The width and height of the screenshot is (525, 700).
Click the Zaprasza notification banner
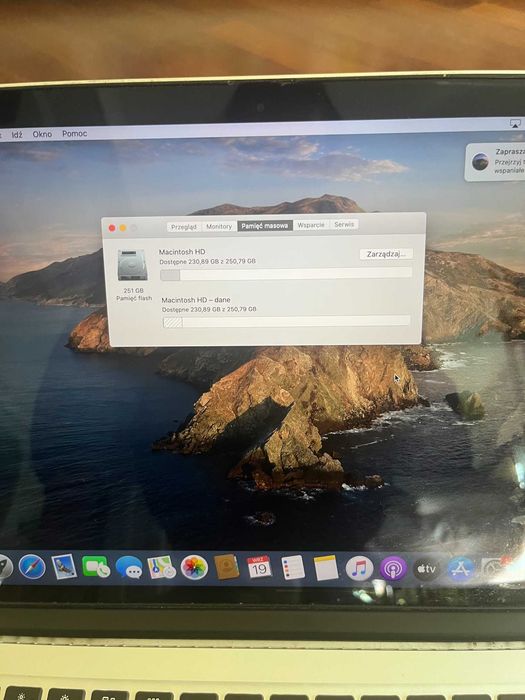coord(495,162)
